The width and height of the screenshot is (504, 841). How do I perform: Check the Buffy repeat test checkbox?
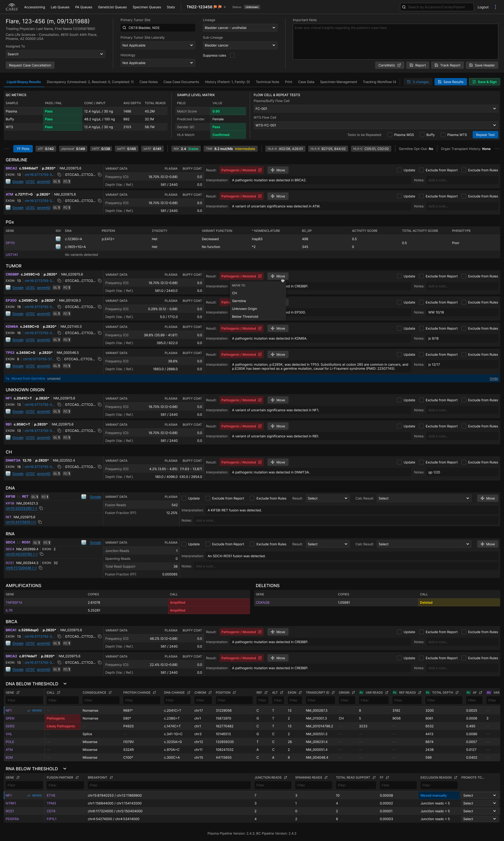(x=422, y=135)
